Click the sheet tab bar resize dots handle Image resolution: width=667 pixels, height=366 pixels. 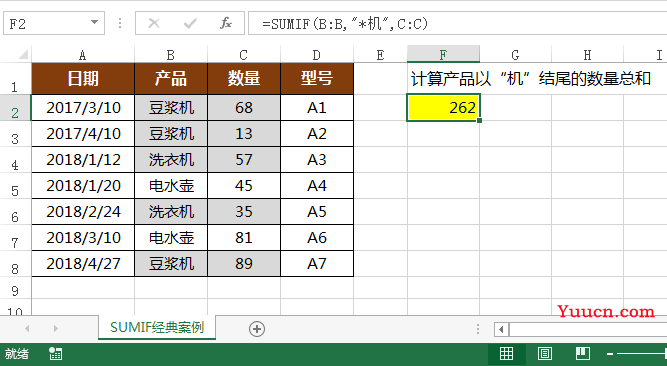click(x=478, y=329)
